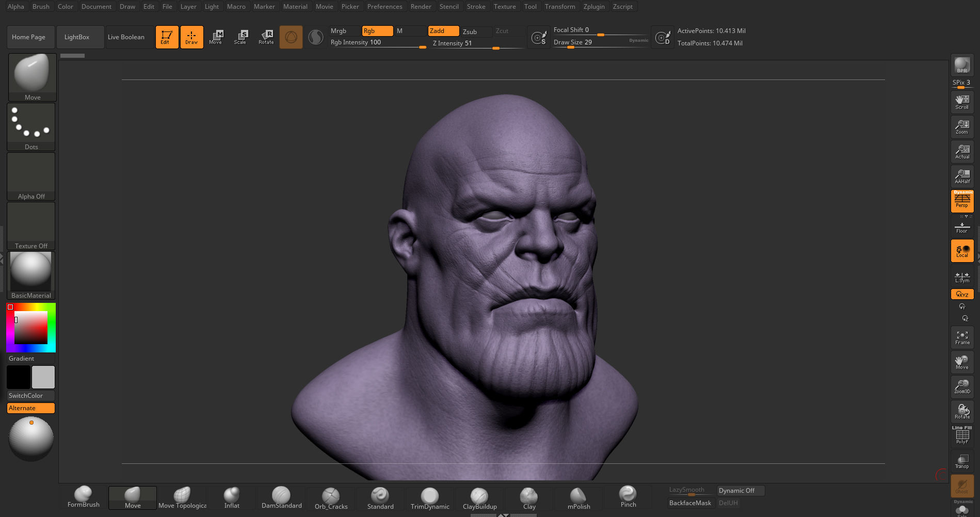Toggle Zadd sculpt mode
Viewport: 980px width, 517px height.
(443, 31)
